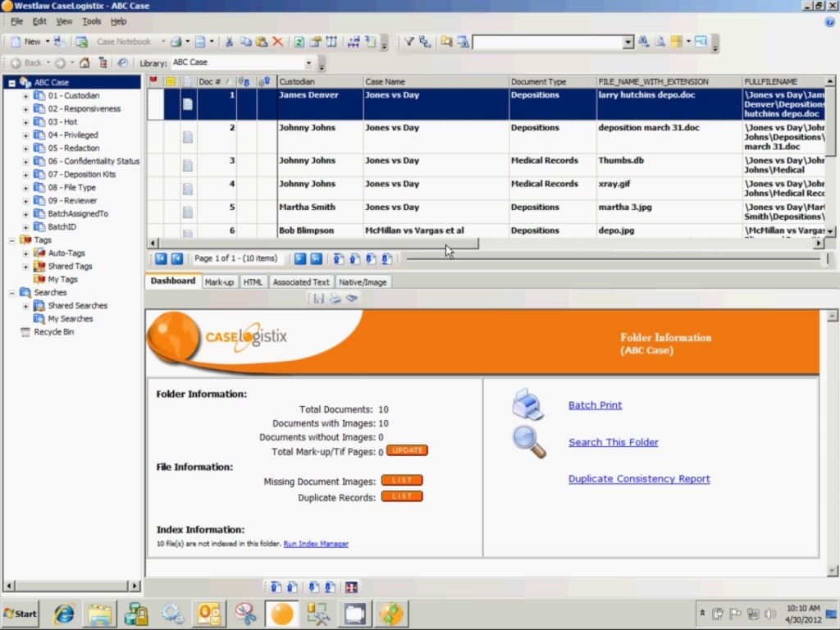Expand the 01 - Custodian folder
This screenshot has width=840, height=630.
point(25,96)
